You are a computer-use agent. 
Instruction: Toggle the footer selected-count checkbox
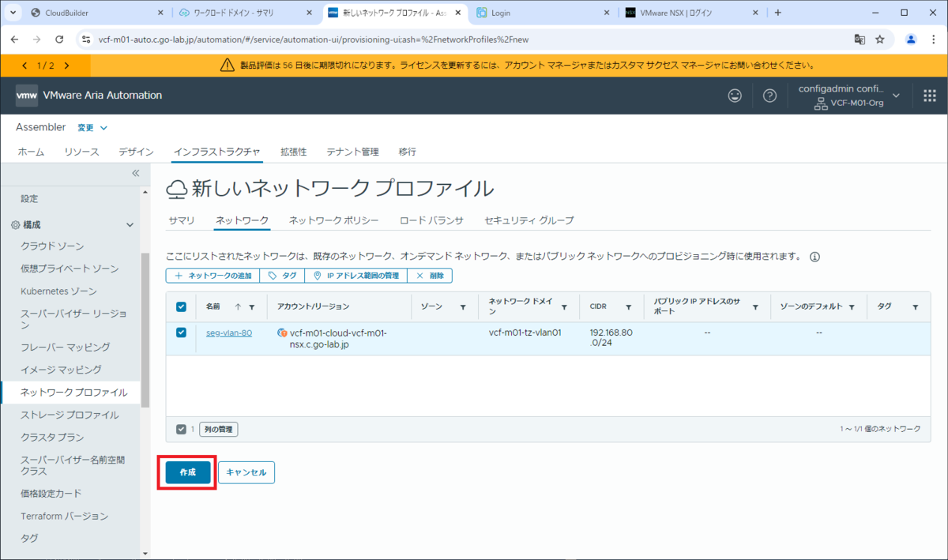[x=181, y=429]
